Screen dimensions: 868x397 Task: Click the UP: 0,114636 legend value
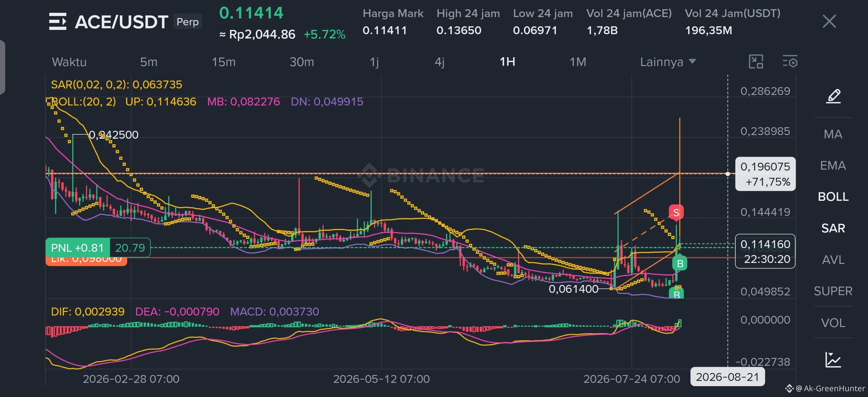pyautogui.click(x=161, y=102)
